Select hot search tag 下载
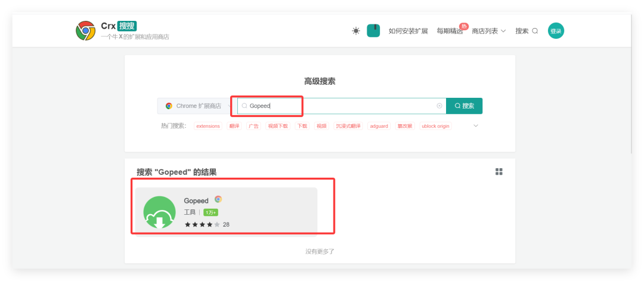 point(302,126)
